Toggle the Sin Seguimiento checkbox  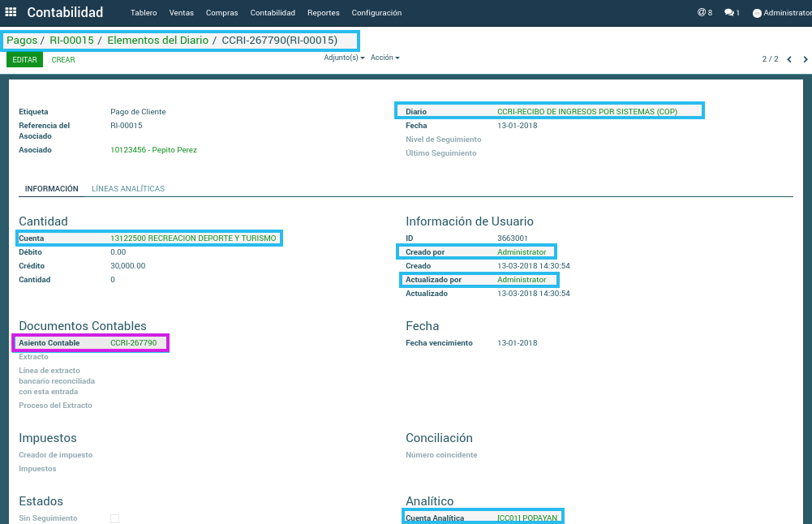click(x=114, y=518)
